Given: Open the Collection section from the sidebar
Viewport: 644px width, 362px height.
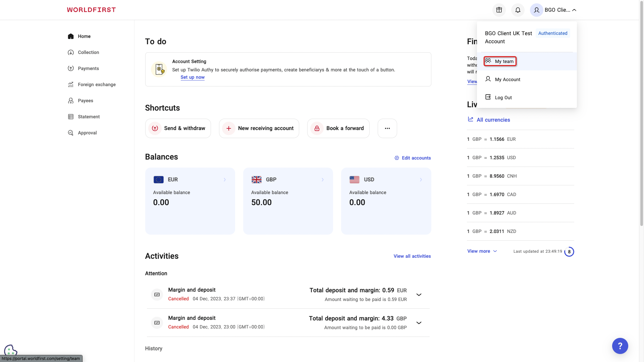Looking at the screenshot, I should pyautogui.click(x=88, y=52).
